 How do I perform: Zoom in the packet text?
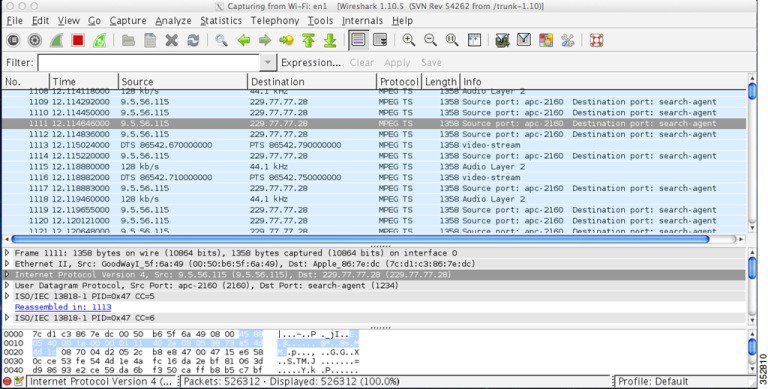408,40
